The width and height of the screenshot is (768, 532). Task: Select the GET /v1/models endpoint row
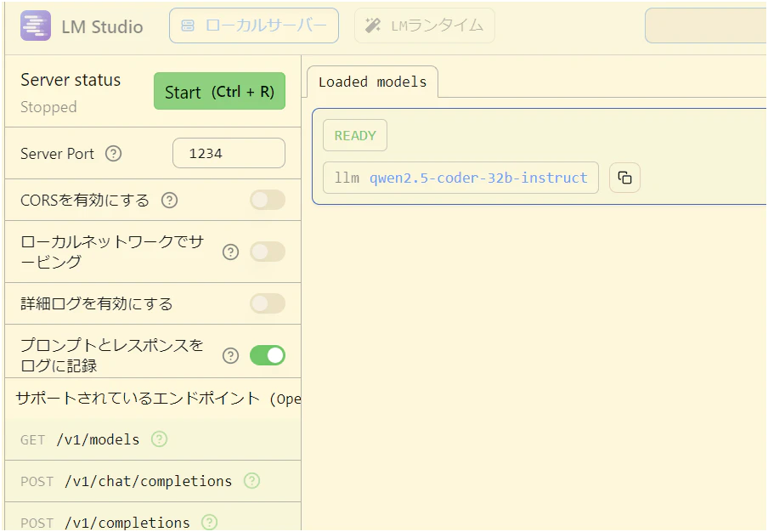click(153, 439)
